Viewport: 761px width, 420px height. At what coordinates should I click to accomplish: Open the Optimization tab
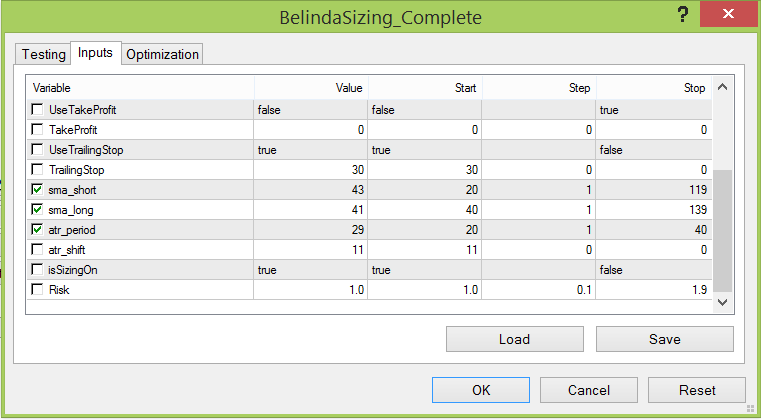click(162, 54)
